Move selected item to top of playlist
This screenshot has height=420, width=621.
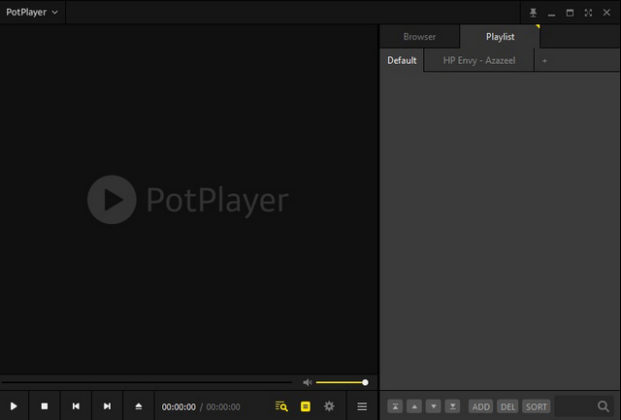click(x=395, y=406)
